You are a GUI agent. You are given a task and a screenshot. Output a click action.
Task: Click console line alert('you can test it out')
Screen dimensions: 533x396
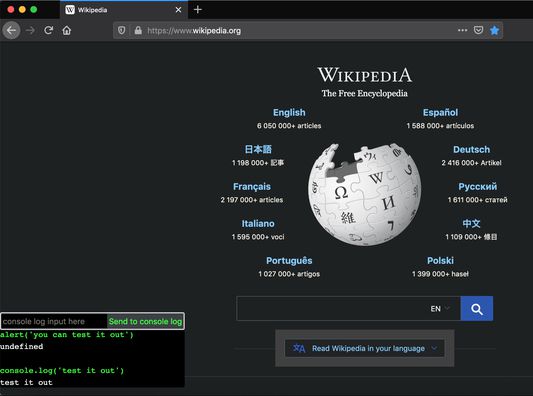point(67,335)
